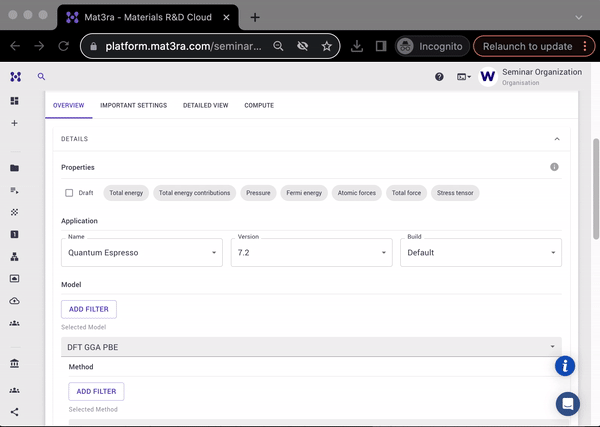Go back with the browser back arrow
This screenshot has width=600, height=427.
click(15, 46)
